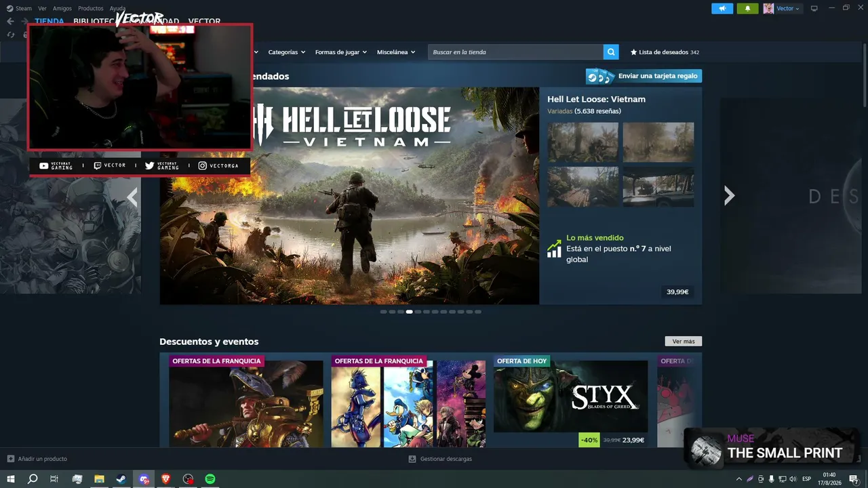Viewport: 868px width, 488px height.
Task: Open the Styx Blades of Greed offer
Action: pyautogui.click(x=570, y=401)
